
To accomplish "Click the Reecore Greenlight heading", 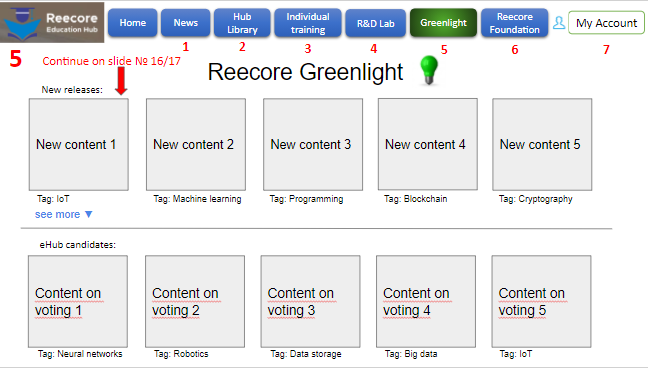I will tap(305, 72).
